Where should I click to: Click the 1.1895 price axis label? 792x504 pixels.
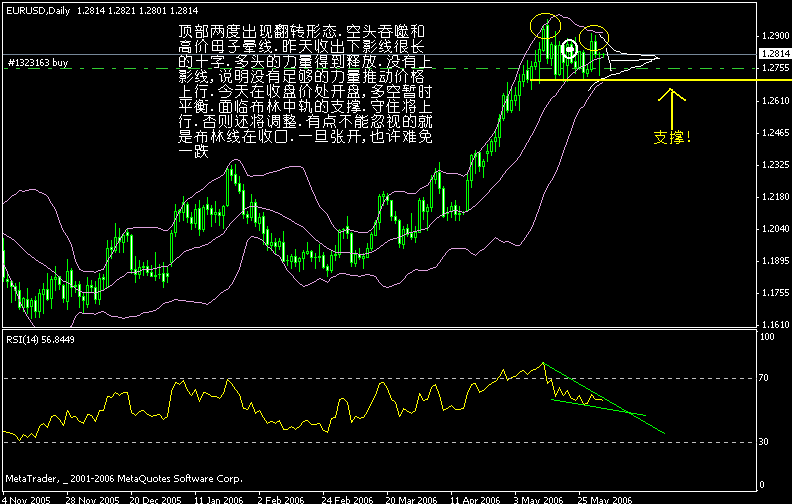(x=775, y=261)
